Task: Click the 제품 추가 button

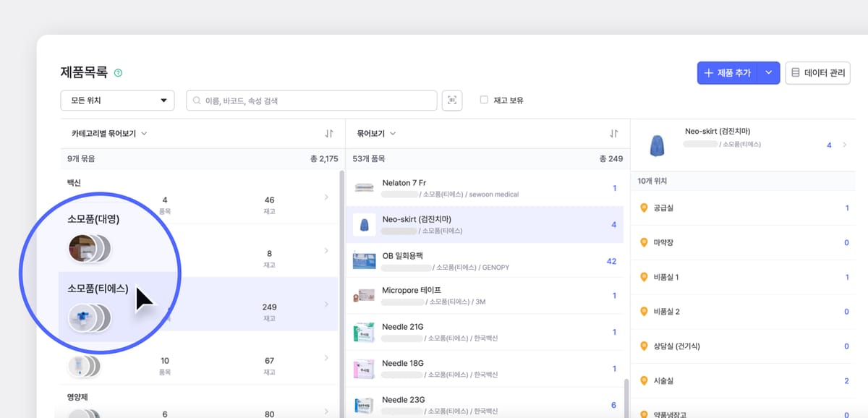Action: (x=727, y=73)
